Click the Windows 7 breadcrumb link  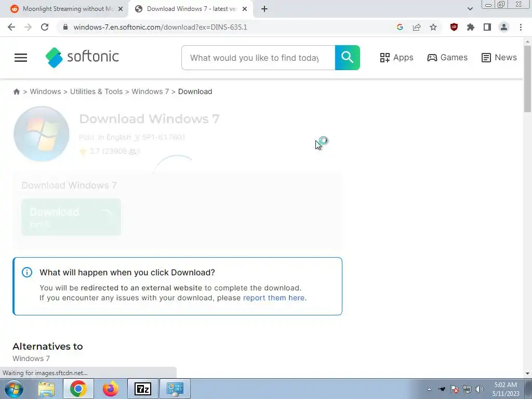(150, 91)
